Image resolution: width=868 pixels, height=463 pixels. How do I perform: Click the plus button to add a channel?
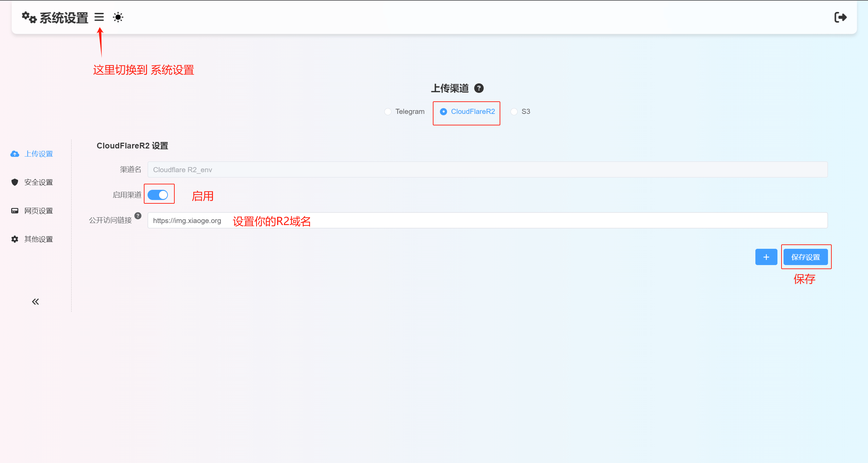(766, 257)
